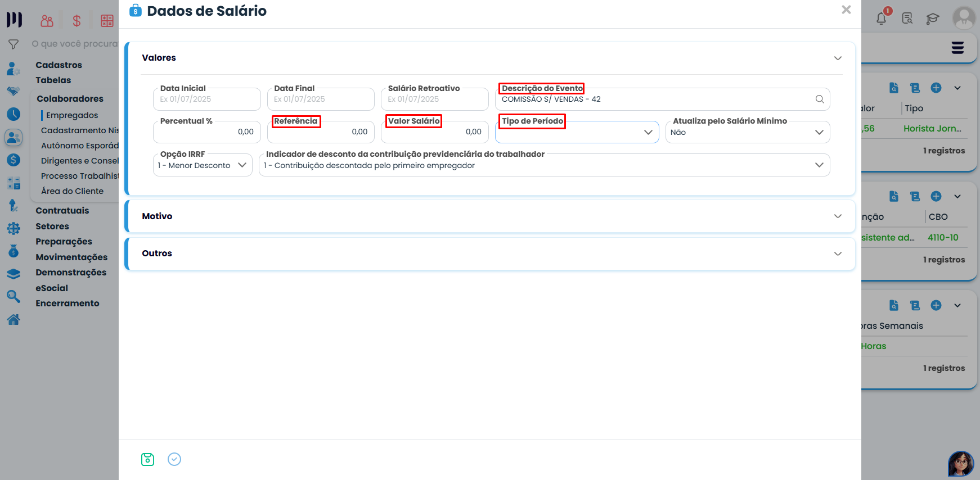Click the scroll history icon on CBO card
Viewport: 980px width, 480px height.
(x=915, y=196)
